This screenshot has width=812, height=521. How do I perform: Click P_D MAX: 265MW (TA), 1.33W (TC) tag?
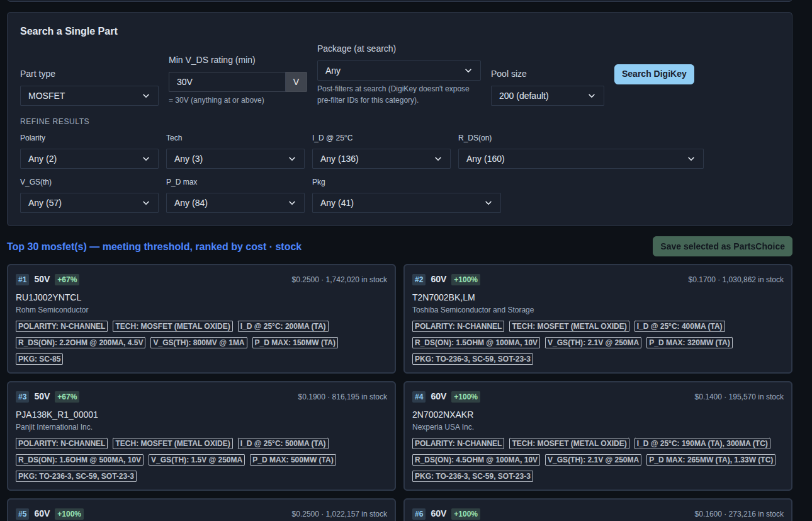tap(711, 460)
